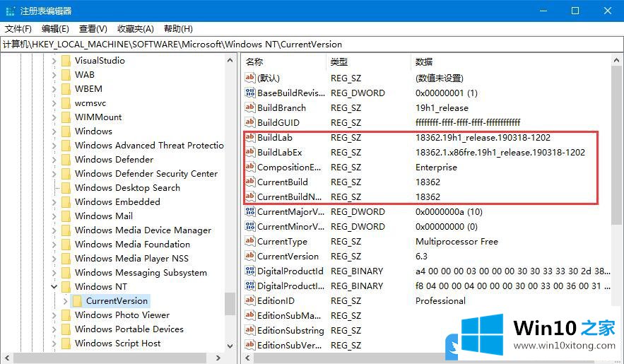Click the string icon of BuildGUID

click(x=250, y=122)
